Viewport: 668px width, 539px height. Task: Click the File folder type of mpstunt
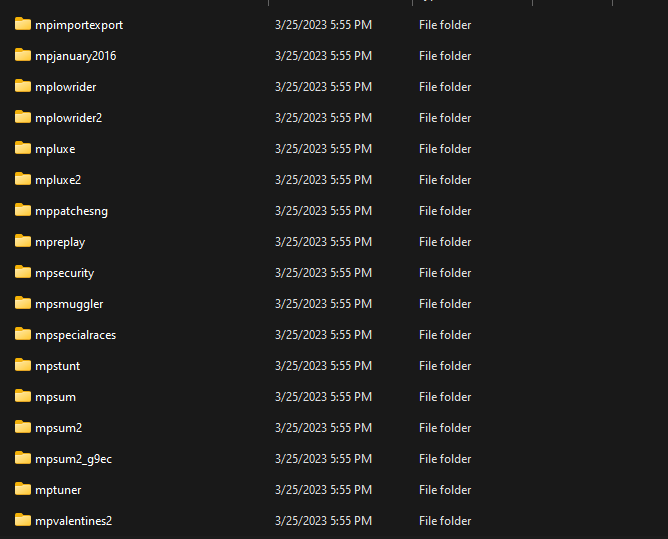coord(445,366)
